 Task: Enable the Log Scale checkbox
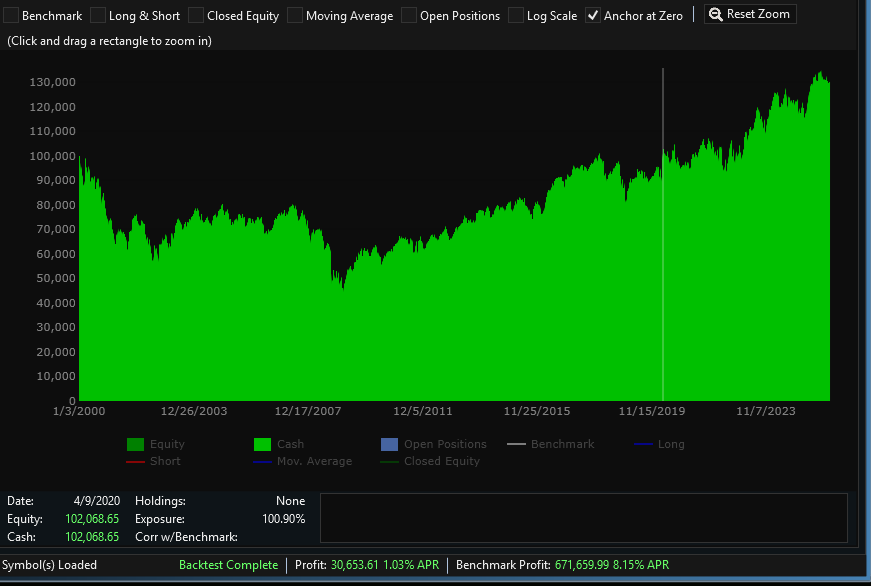tap(516, 16)
